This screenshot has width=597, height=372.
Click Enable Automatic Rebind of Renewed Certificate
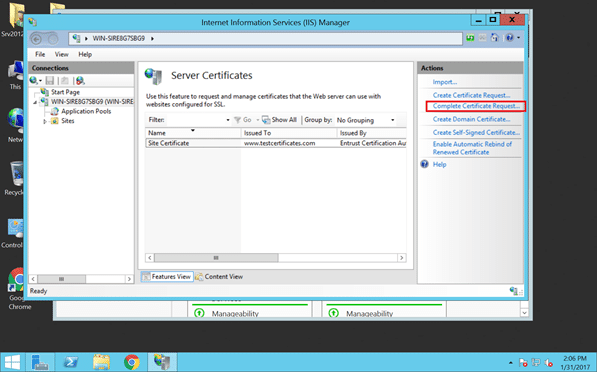pos(472,148)
